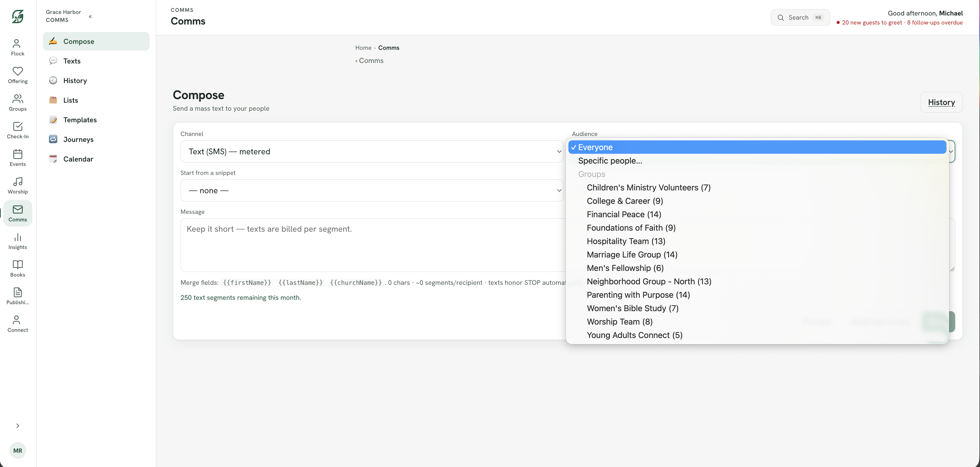Click the search magnifier icon
980x467 pixels.
pos(781,18)
